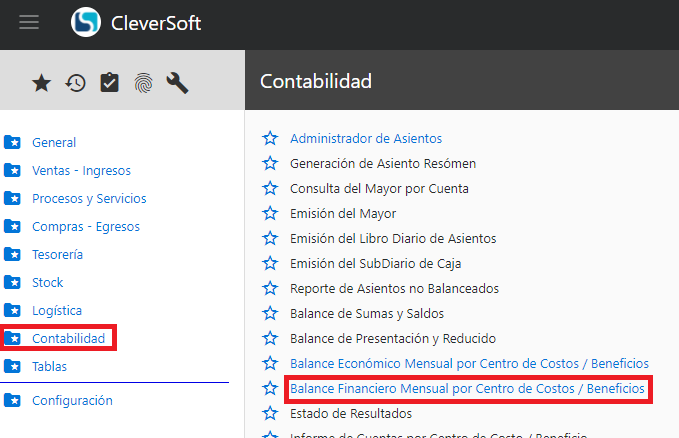Toggle favorite star for Estado de Resultados
The width and height of the screenshot is (679, 438).
(269, 413)
